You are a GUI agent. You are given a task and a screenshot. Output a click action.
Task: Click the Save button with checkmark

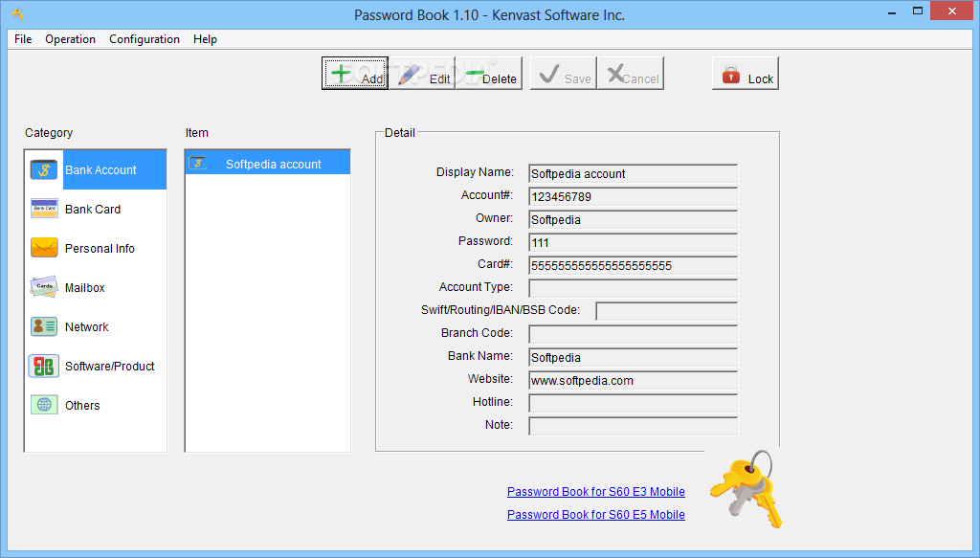point(564,73)
